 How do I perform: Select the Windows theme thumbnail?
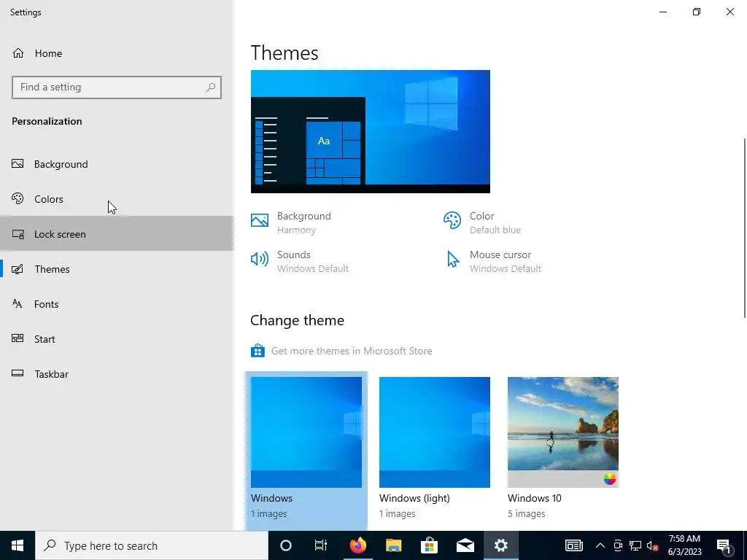pos(306,432)
